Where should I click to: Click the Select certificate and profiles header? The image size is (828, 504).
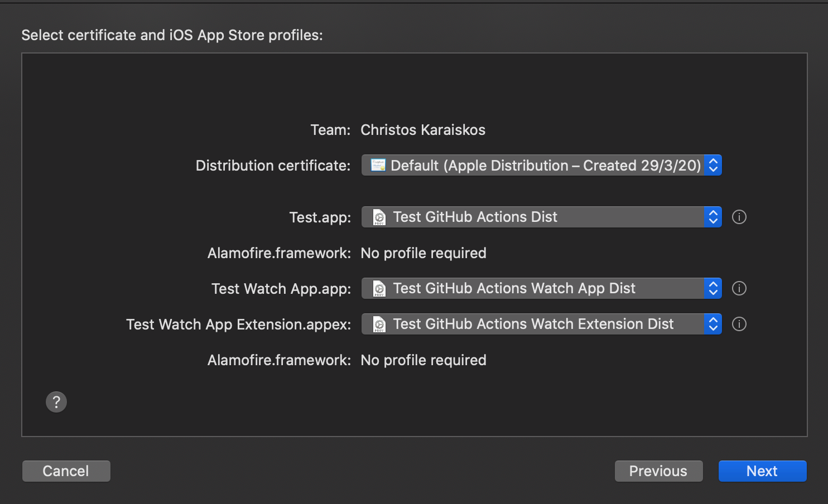point(172,35)
